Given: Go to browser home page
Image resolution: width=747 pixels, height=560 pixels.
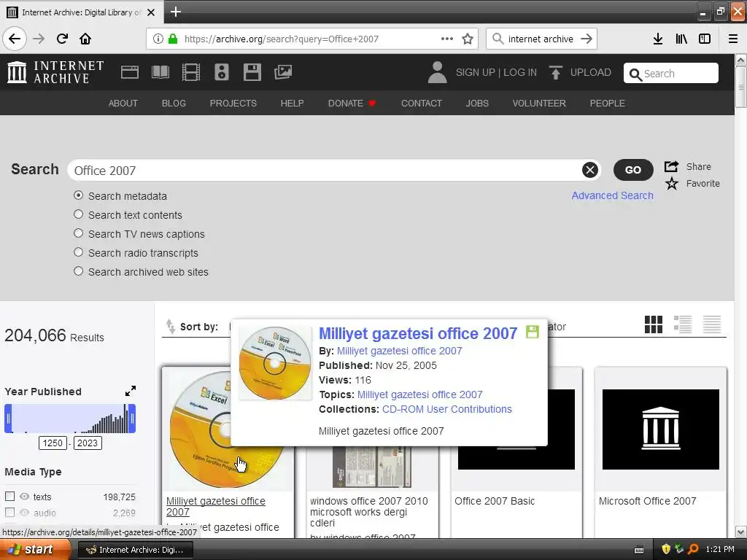Looking at the screenshot, I should point(85,39).
